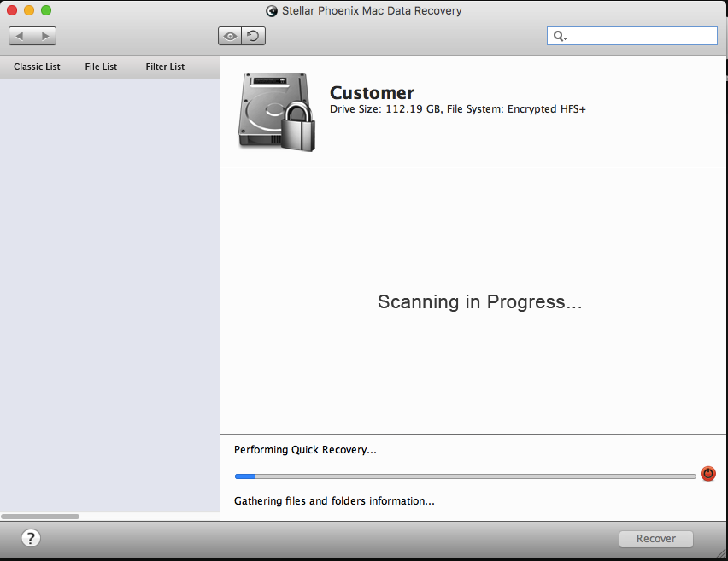Switch to the Classic List tab
Screen dimensions: 728x561
[37, 67]
